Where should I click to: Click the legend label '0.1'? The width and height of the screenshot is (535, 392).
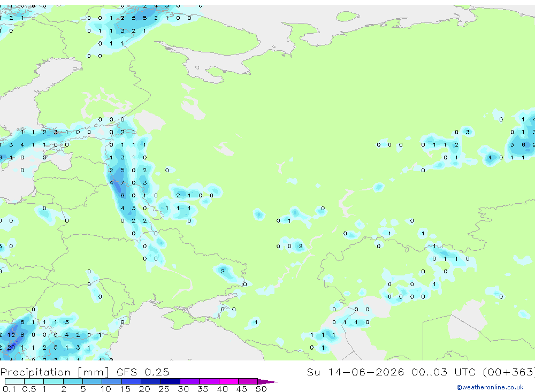click(x=9, y=389)
